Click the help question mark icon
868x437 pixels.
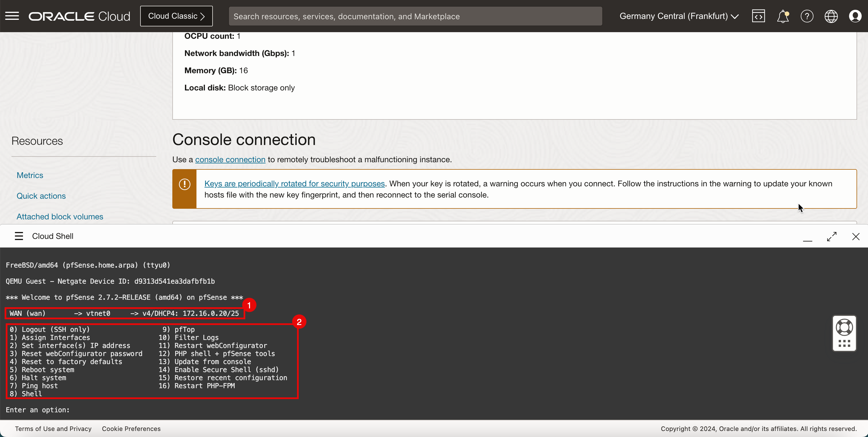807,16
